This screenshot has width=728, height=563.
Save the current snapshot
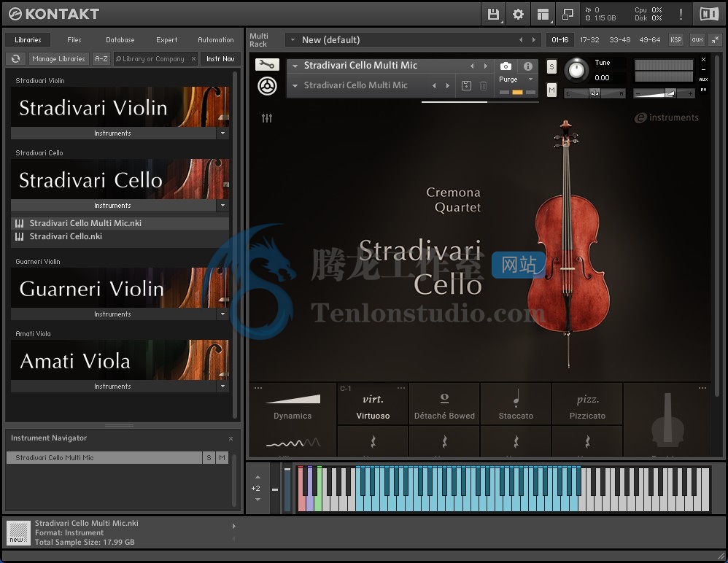(x=467, y=85)
